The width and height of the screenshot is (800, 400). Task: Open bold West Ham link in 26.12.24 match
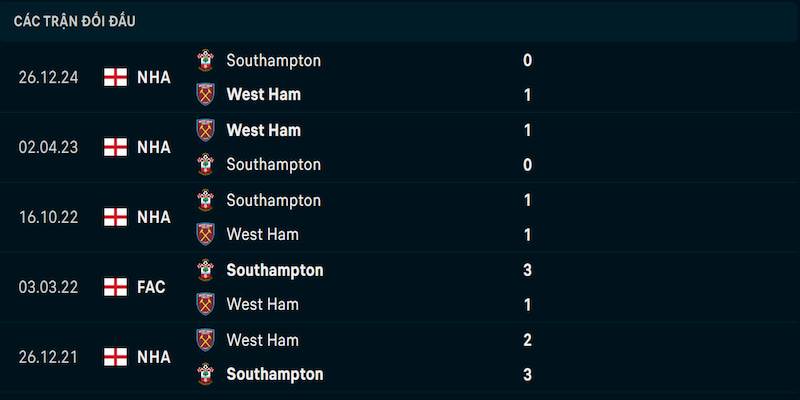click(x=264, y=94)
